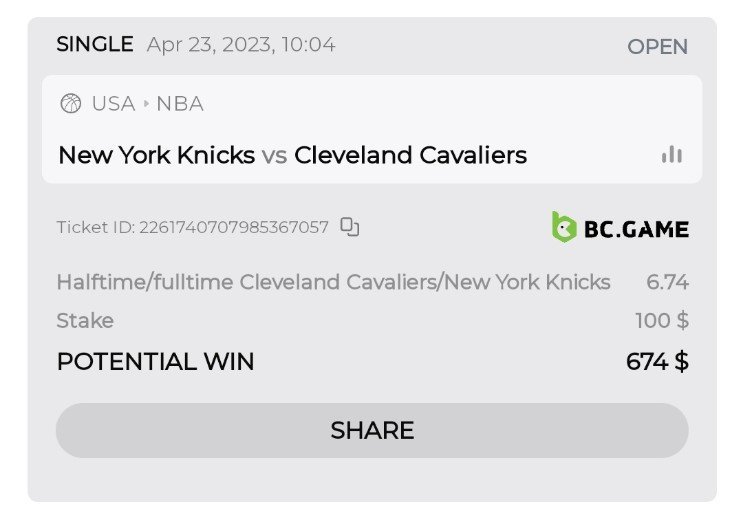Click the SINGLE bet type label
Screen dimensions: 743x510
pos(95,44)
